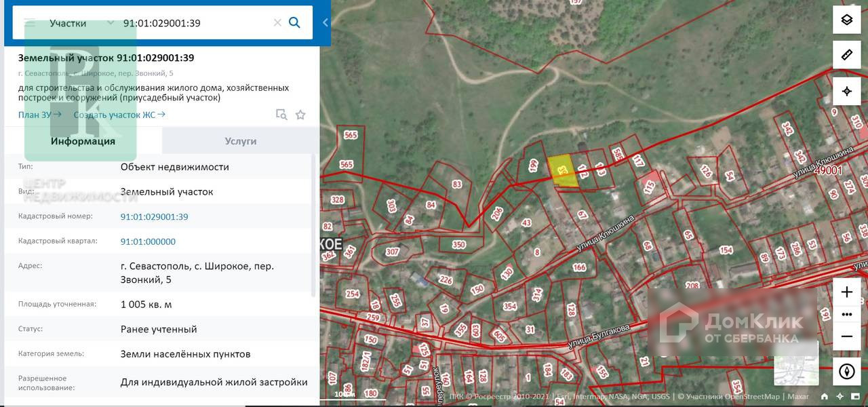Click the yellow highlighted parcel on the map
868x407 pixels.
coord(564,171)
